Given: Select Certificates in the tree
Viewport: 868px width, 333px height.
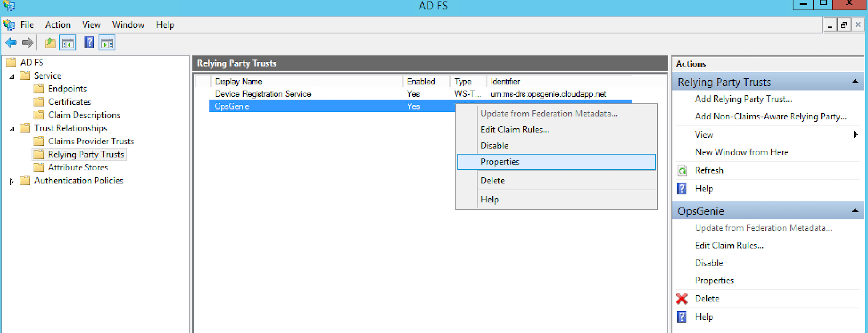Looking at the screenshot, I should click(70, 102).
